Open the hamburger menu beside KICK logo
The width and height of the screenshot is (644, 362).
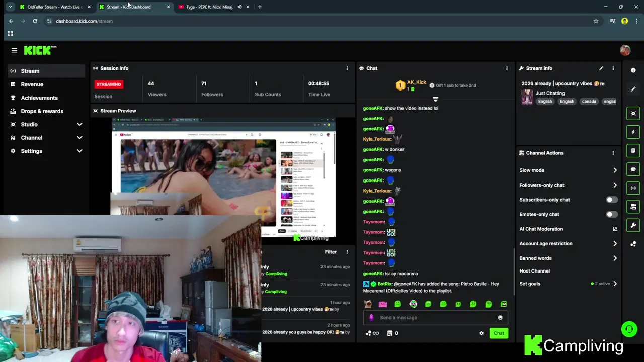pos(14,50)
